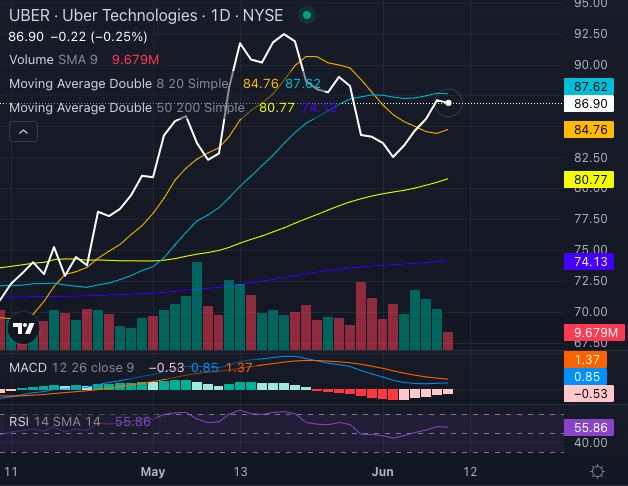
Task: Click the 55.86 RSI value label
Action: [x=588, y=428]
